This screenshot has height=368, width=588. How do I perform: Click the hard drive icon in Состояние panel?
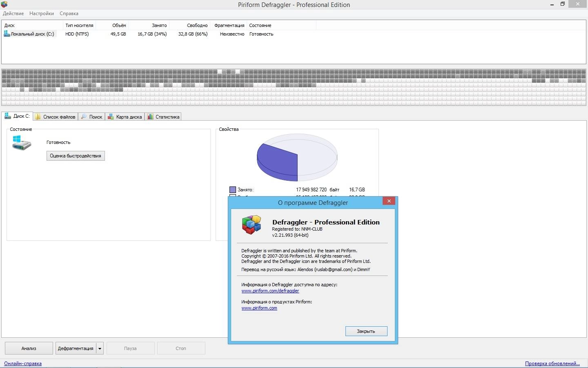tap(22, 143)
